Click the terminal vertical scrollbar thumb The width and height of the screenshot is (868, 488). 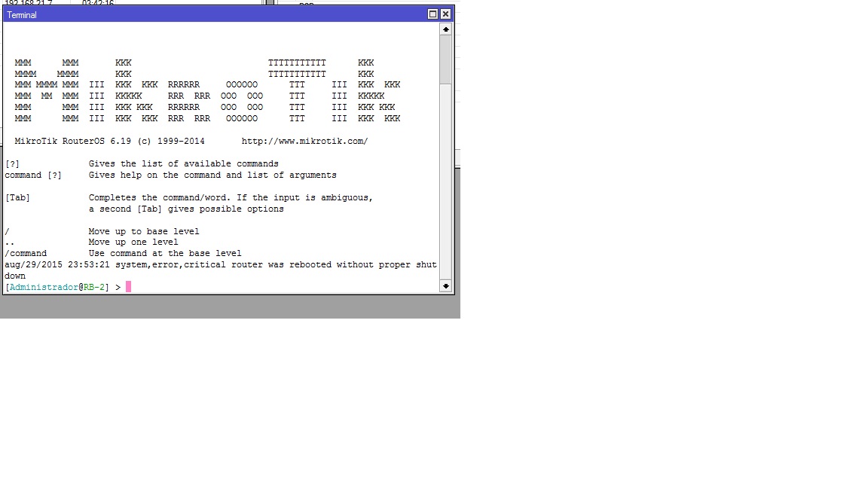[445, 59]
